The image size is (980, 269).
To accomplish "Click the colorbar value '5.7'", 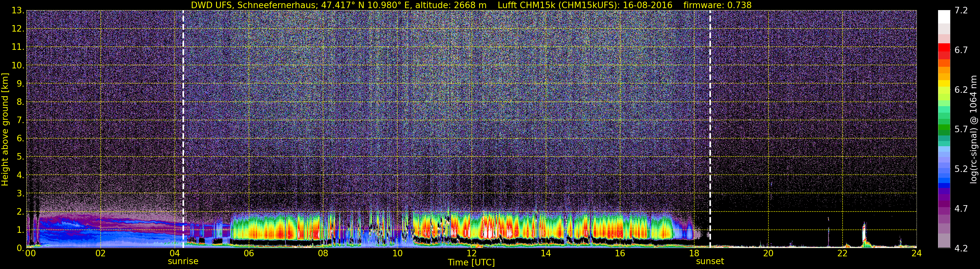I will [x=961, y=129].
